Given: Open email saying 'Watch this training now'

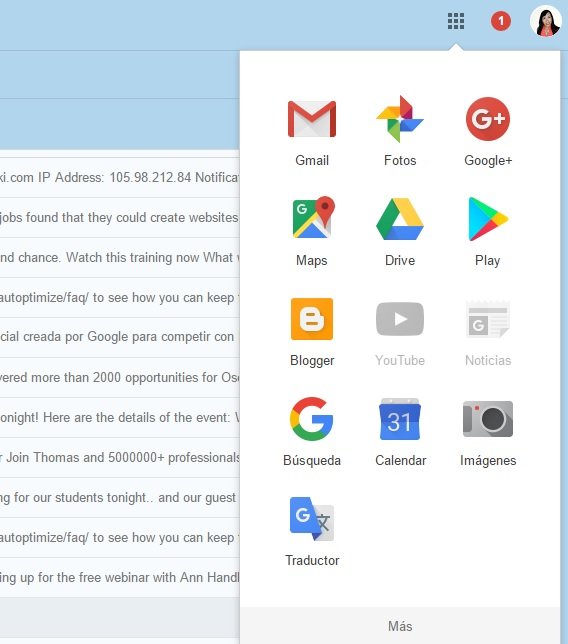Looking at the screenshot, I should pyautogui.click(x=120, y=258).
